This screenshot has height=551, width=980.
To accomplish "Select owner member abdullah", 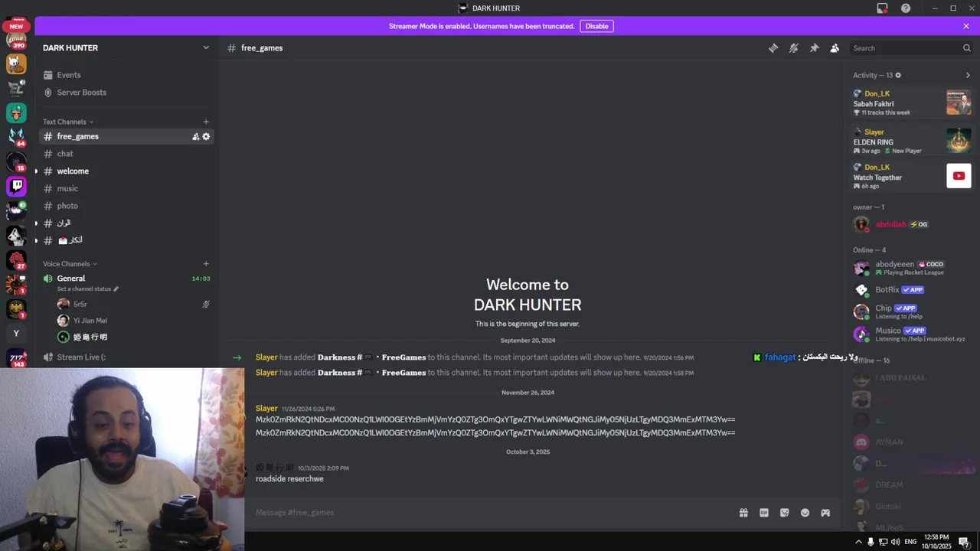I will click(912, 224).
